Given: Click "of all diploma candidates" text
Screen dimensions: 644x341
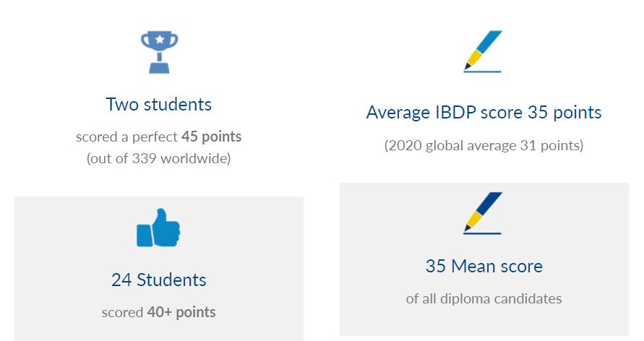Looking at the screenshot, I should (484, 298).
